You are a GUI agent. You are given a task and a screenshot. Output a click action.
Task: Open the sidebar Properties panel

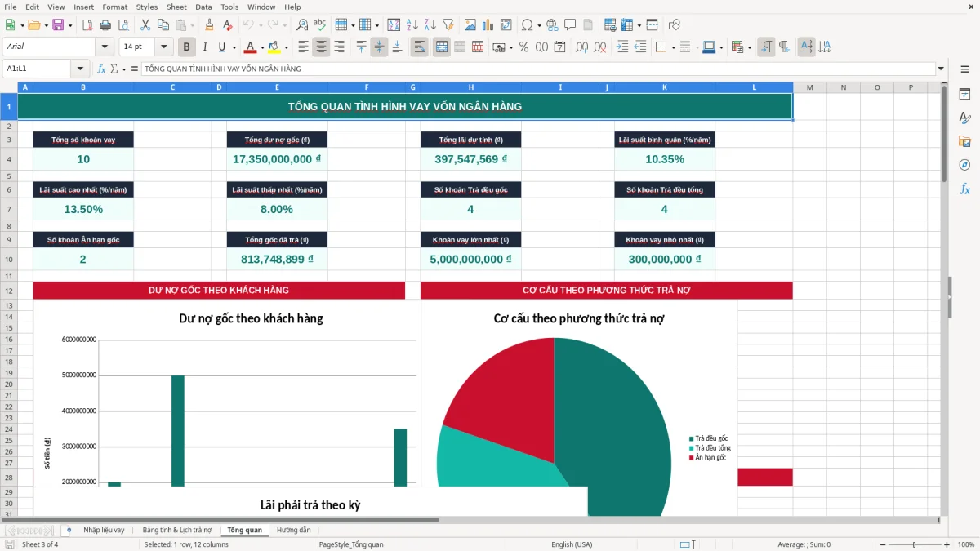coord(964,94)
